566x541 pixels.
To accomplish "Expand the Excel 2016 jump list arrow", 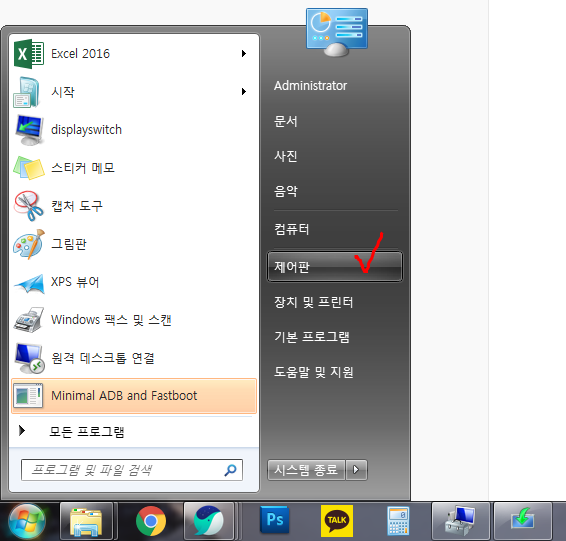I will pyautogui.click(x=244, y=54).
